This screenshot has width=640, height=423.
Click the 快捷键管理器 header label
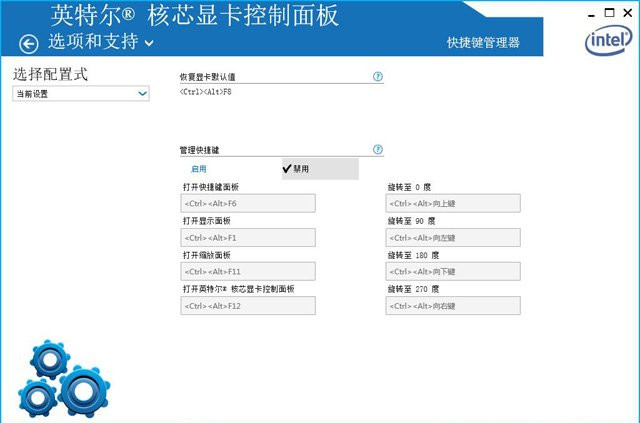pyautogui.click(x=483, y=42)
